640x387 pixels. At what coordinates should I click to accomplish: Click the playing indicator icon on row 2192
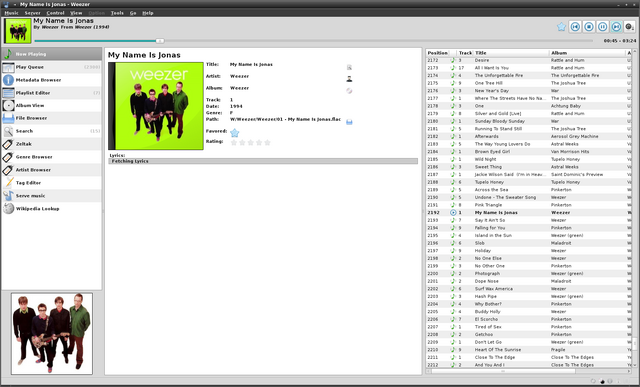pos(453,213)
